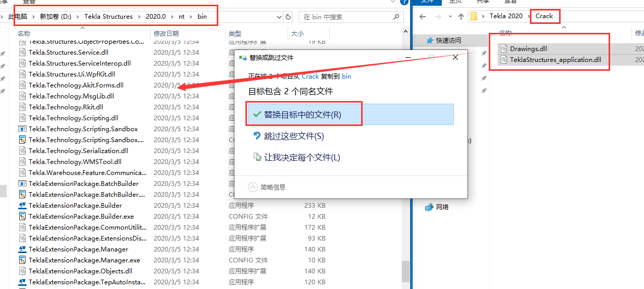
Task: Select 快速访问 in Crack window navigation pane
Action: (x=449, y=40)
